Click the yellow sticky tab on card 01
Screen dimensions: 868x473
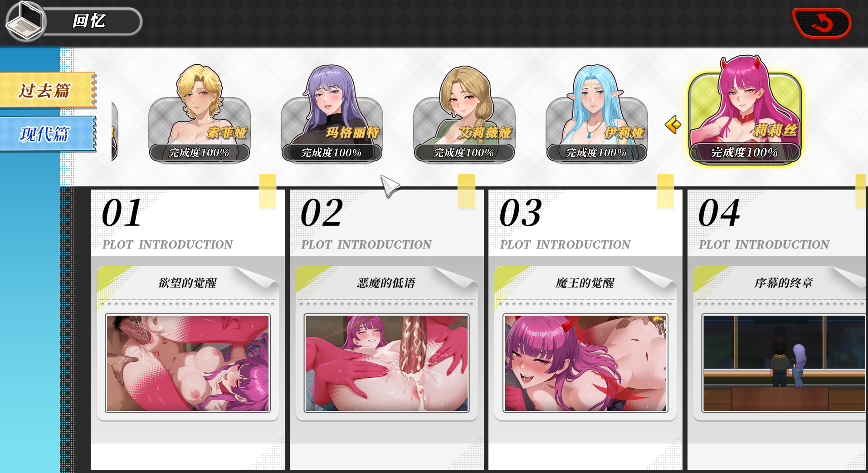268,191
